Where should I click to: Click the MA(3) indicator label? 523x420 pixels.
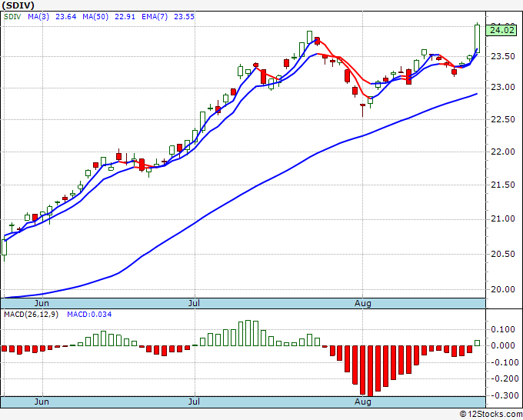point(38,16)
